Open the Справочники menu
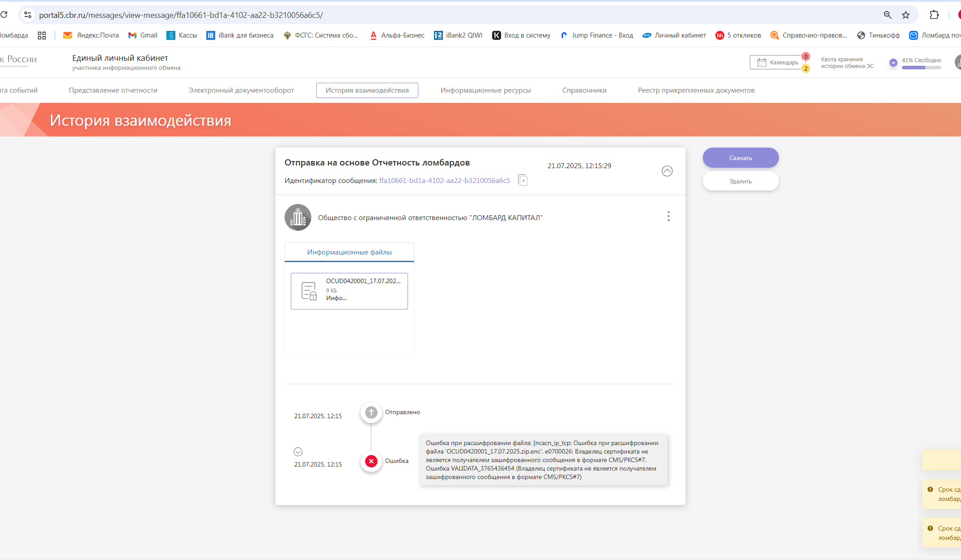Image resolution: width=961 pixels, height=560 pixels. [x=584, y=90]
